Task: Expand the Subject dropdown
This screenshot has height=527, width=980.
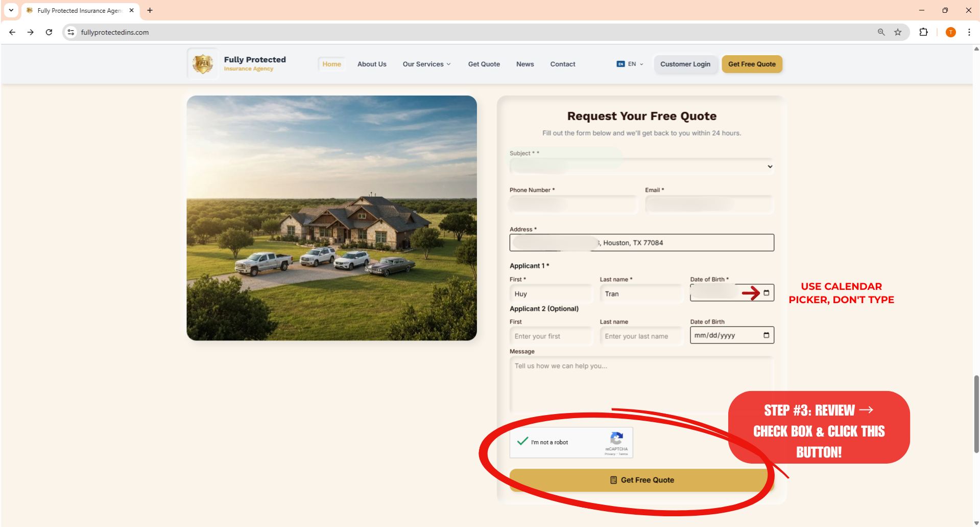Action: [641, 167]
